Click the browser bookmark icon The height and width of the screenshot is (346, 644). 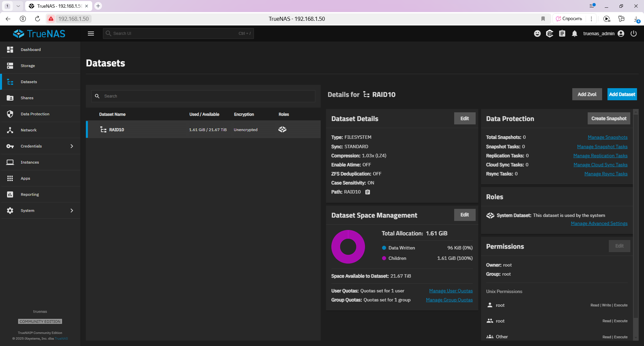[x=543, y=19]
